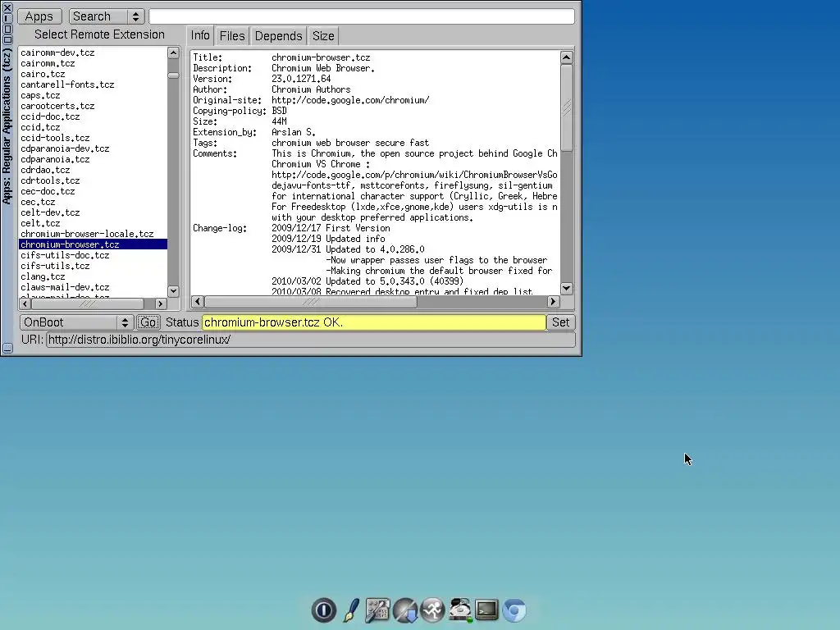Switch to the Files tab

tap(232, 36)
